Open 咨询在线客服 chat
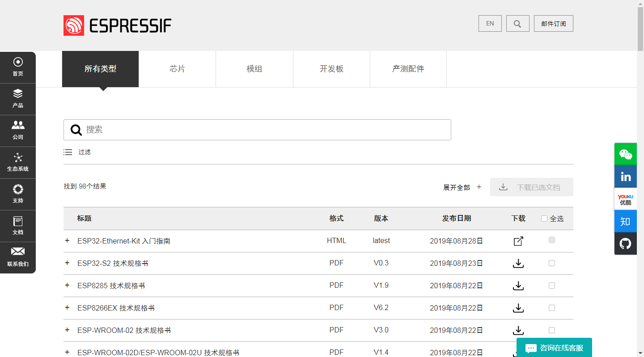This screenshot has height=357, width=644. tap(554, 348)
